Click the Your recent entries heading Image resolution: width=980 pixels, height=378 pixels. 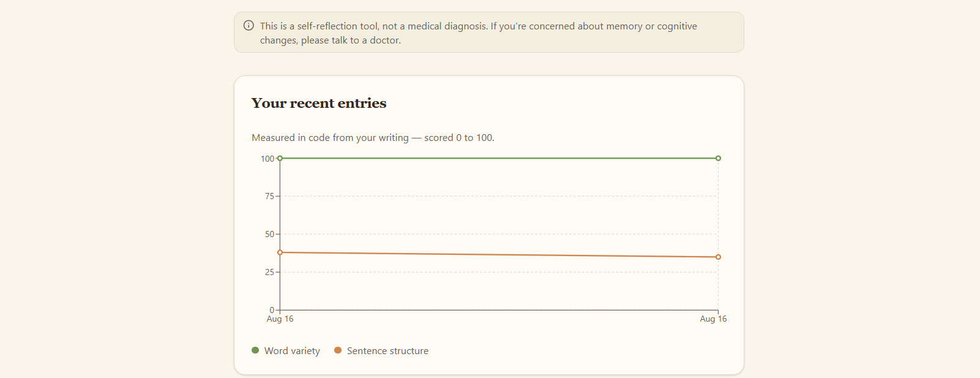tap(319, 103)
